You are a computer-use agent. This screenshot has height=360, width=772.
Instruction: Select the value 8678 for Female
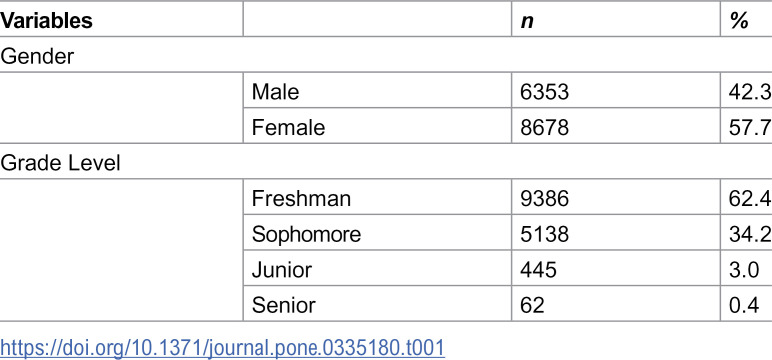point(545,128)
